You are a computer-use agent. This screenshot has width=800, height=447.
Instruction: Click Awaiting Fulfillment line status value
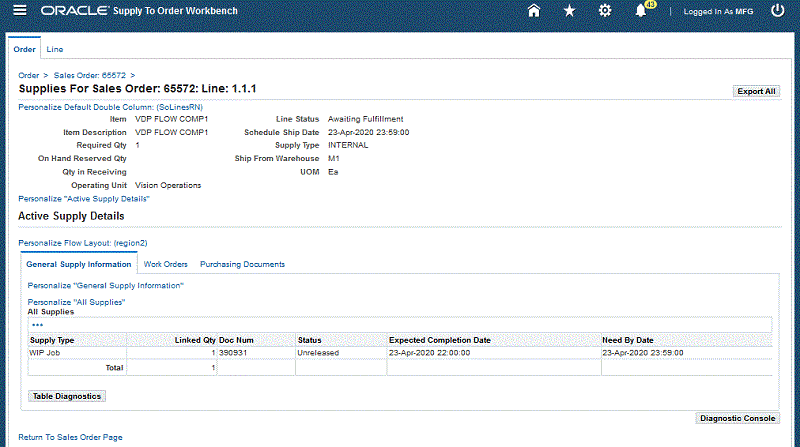(x=365, y=119)
